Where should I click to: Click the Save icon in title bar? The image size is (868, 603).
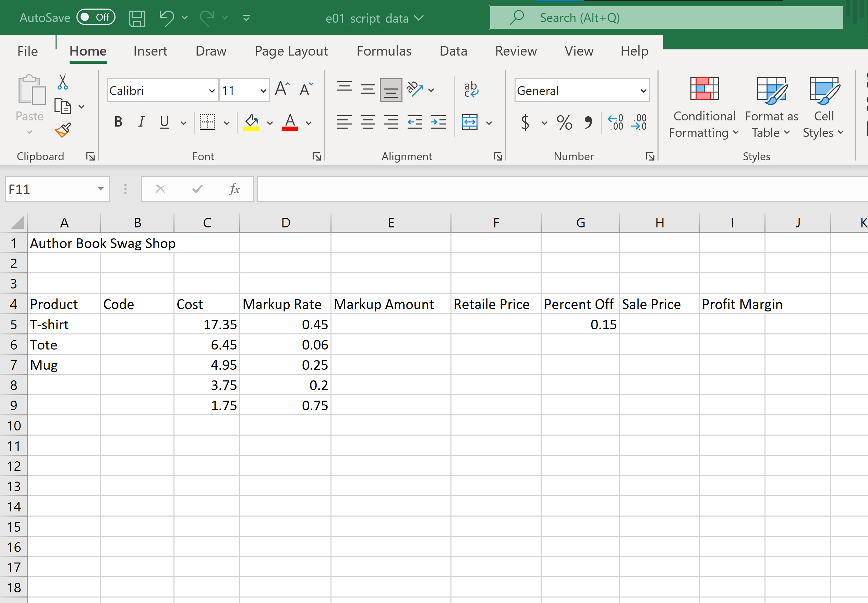pyautogui.click(x=137, y=18)
